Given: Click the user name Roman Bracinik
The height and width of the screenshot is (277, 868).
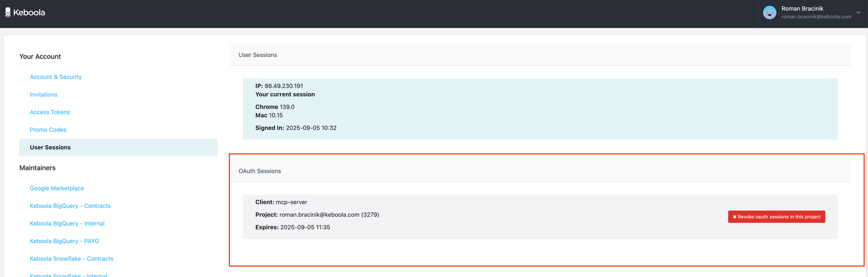Looking at the screenshot, I should [x=802, y=9].
